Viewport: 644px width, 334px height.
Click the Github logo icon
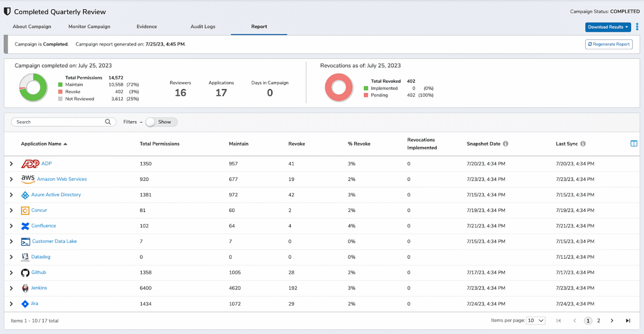tap(25, 272)
